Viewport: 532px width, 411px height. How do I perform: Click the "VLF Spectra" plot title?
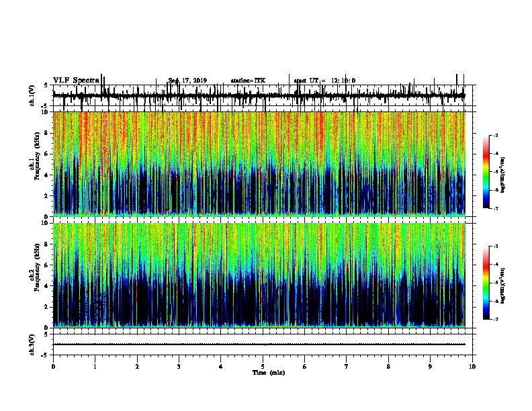[x=76, y=81]
